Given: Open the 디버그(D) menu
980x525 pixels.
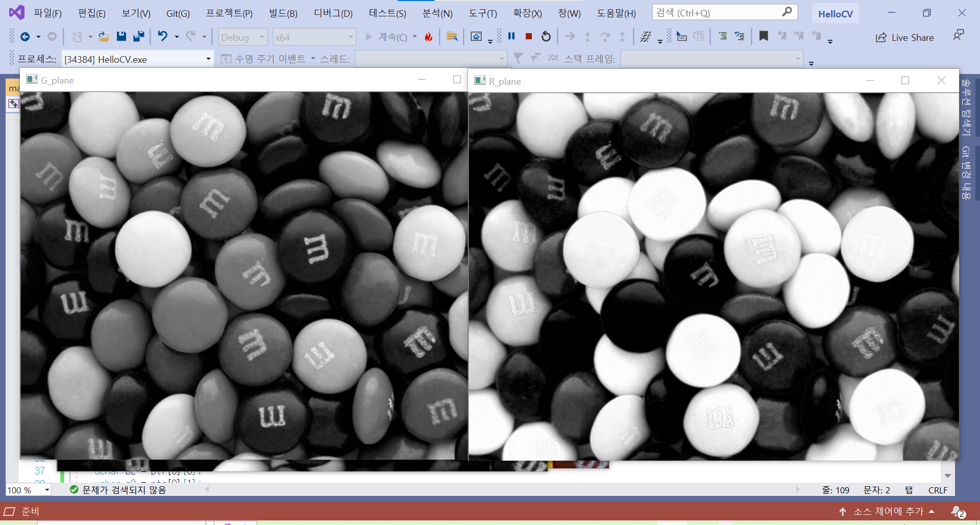Looking at the screenshot, I should pyautogui.click(x=333, y=13).
